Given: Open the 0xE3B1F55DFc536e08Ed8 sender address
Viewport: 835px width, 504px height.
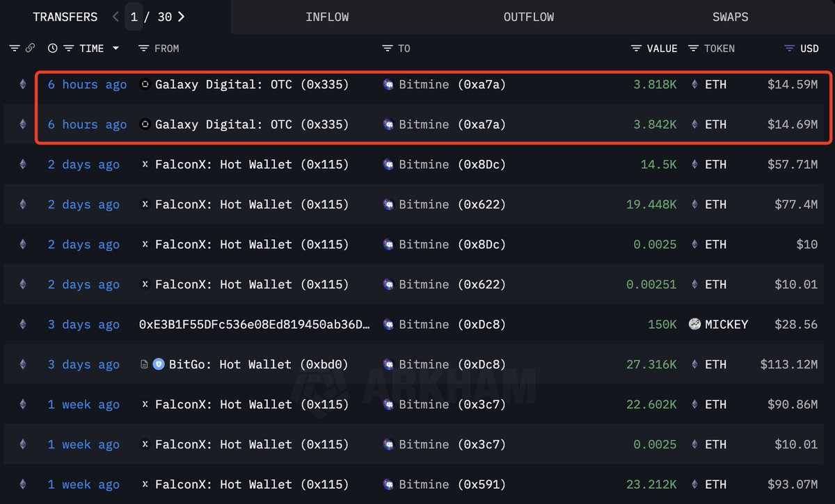Looking at the screenshot, I should tap(255, 325).
